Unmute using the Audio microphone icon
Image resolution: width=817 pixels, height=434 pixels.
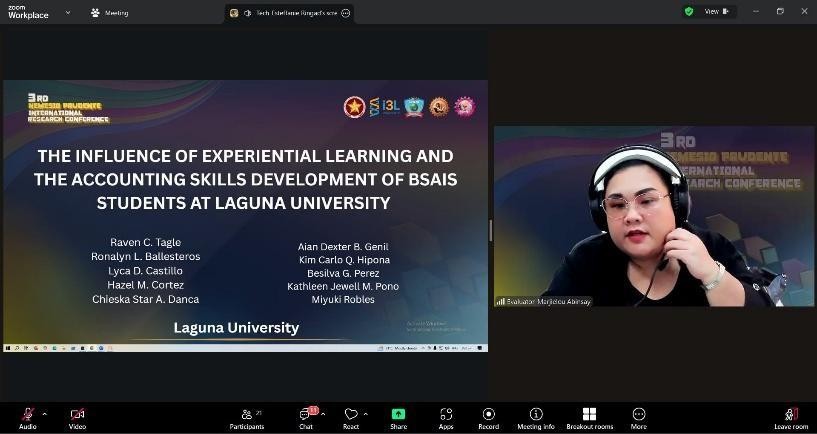28,415
